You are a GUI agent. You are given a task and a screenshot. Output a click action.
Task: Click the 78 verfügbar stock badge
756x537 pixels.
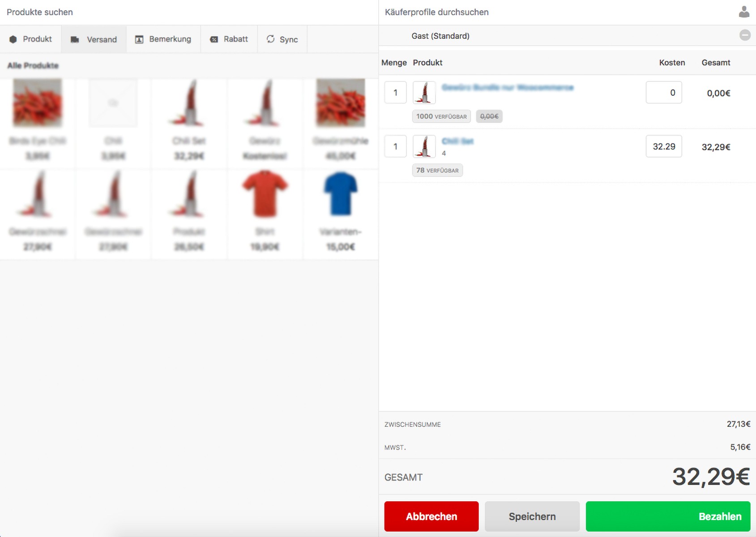coord(437,170)
